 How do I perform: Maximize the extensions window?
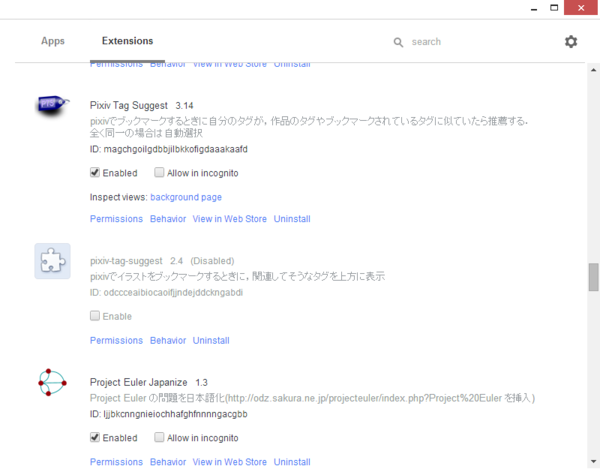554,8
